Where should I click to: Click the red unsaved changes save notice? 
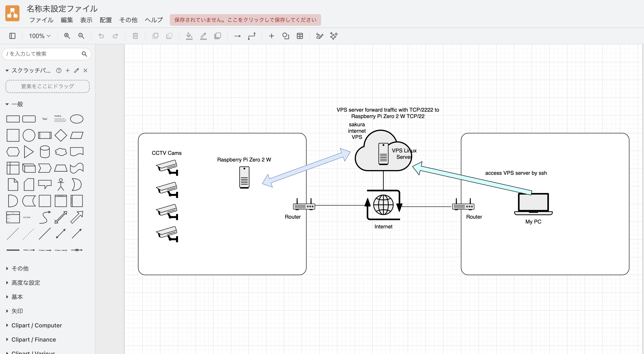(245, 20)
